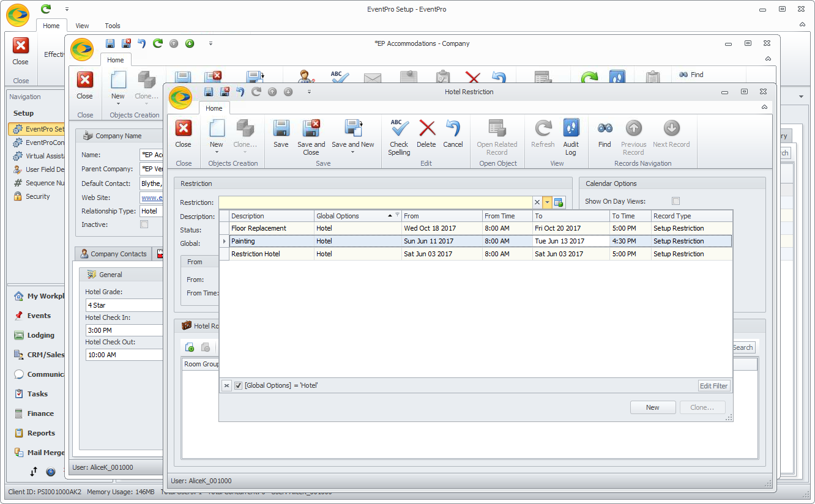
Task: Open Hotel Restriction quick access customize dropdown
Action: 309,92
